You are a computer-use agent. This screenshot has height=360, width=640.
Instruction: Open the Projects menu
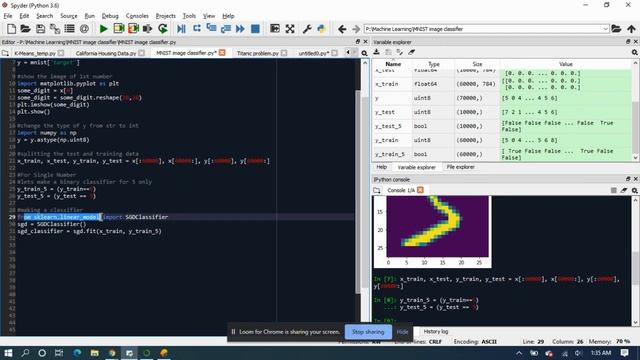click(166, 16)
